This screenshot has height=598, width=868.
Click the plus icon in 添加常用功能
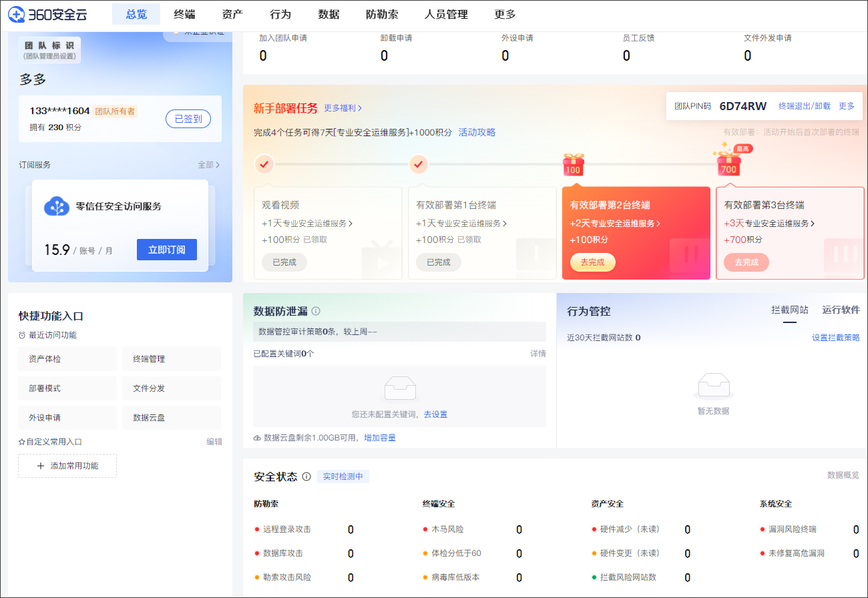(x=41, y=466)
